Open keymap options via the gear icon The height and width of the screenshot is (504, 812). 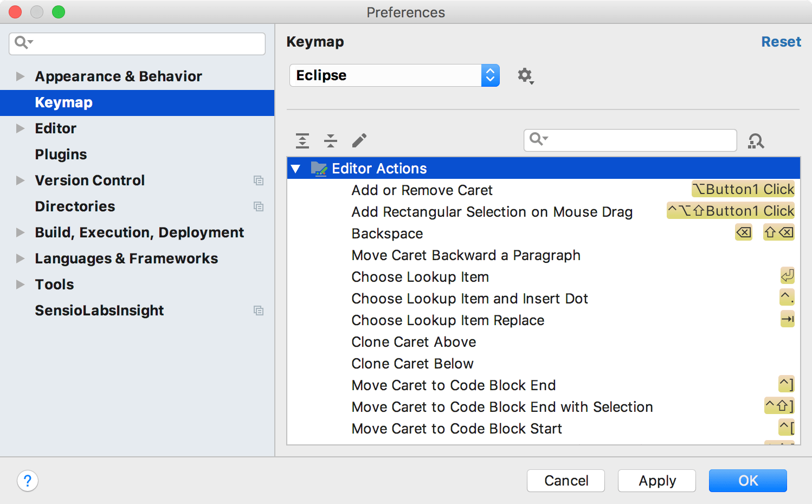525,76
